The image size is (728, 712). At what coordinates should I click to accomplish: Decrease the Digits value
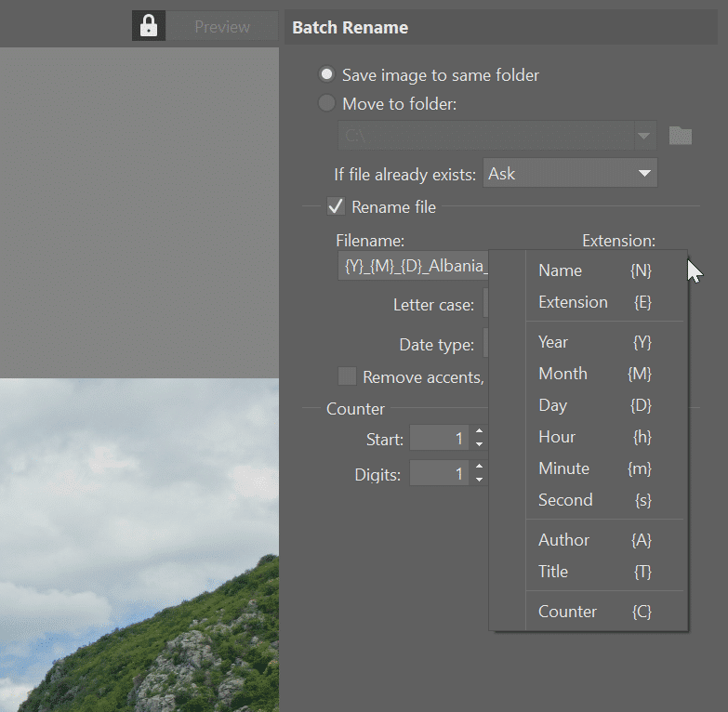click(479, 480)
